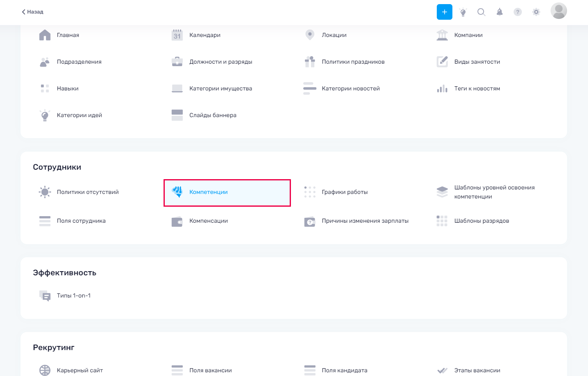
Task: Open Этапы вакансии link
Action: click(477, 370)
